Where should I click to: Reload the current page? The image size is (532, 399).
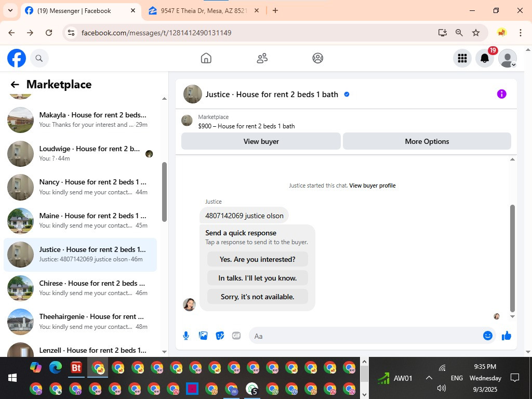(x=49, y=33)
